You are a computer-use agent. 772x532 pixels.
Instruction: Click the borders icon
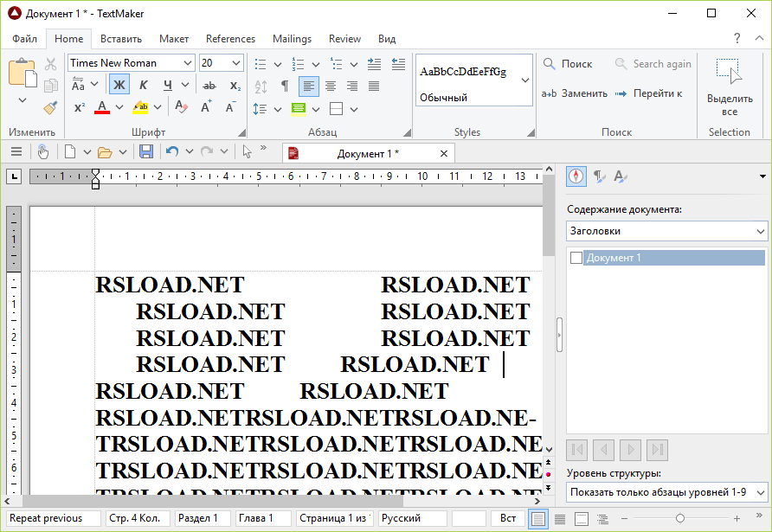pos(337,109)
